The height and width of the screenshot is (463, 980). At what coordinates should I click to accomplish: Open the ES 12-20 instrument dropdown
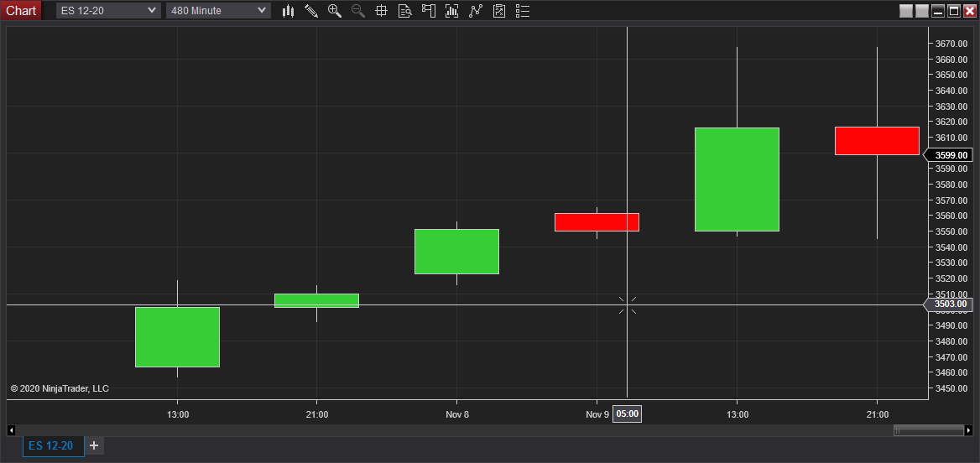(109, 11)
